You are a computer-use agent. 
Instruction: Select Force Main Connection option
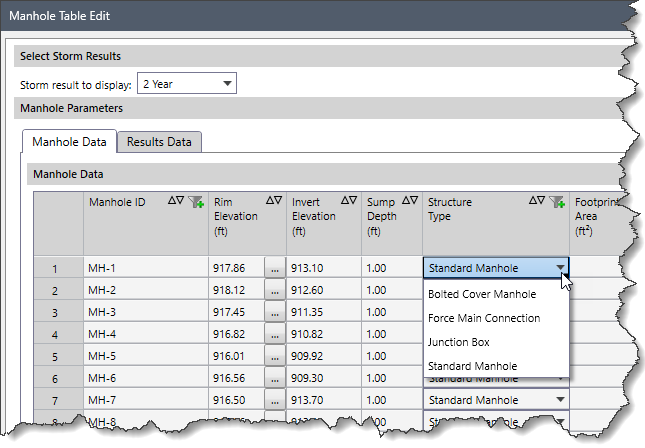(484, 318)
